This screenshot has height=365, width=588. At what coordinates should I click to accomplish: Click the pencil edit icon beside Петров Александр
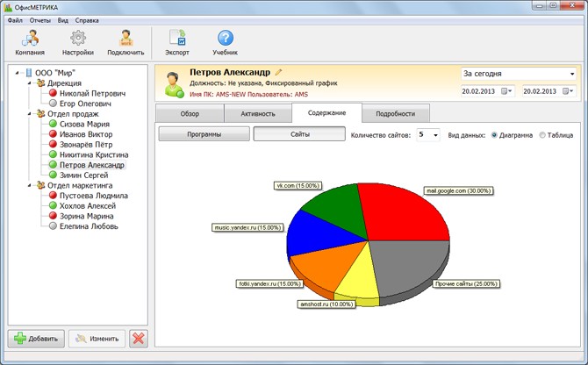(x=278, y=72)
